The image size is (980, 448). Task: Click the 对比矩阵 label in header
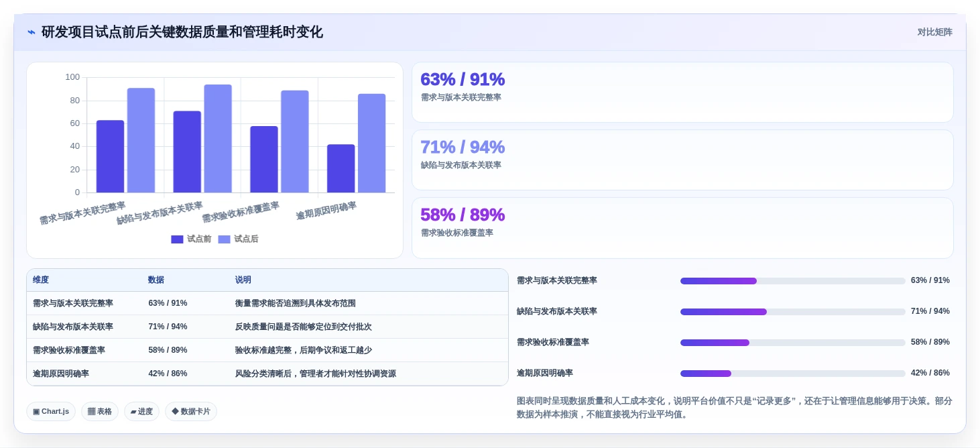pyautogui.click(x=934, y=32)
